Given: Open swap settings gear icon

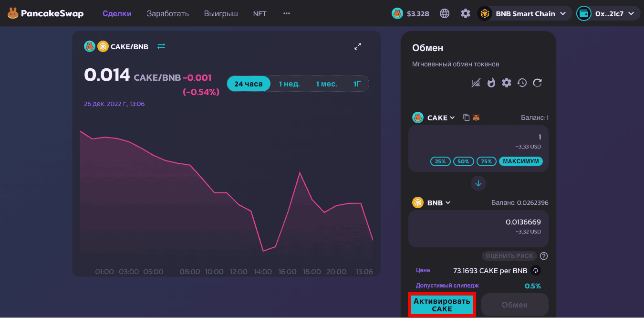Looking at the screenshot, I should pyautogui.click(x=507, y=83).
